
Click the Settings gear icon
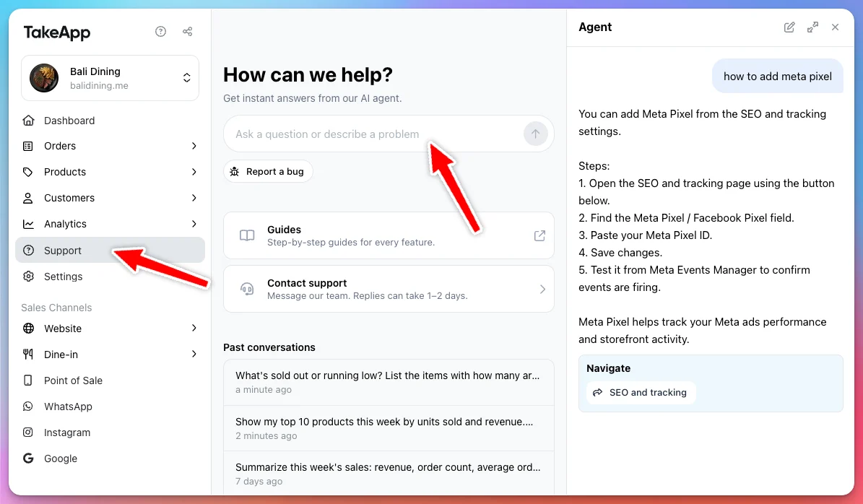click(28, 277)
